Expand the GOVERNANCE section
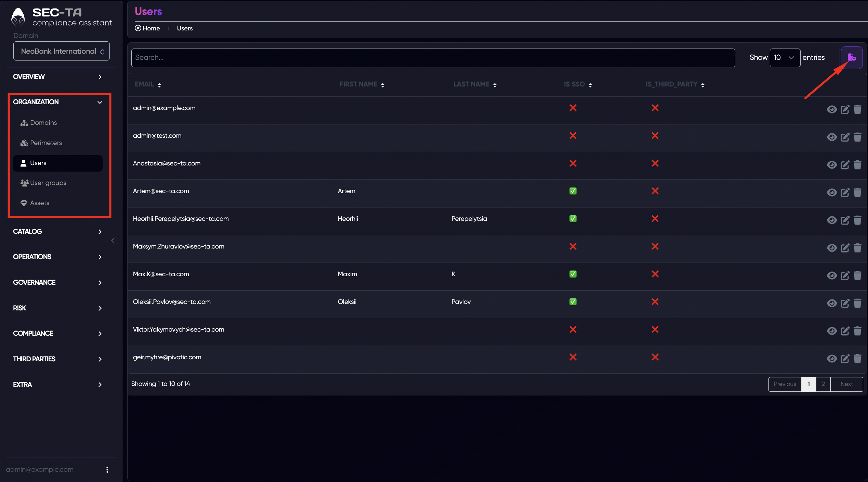The height and width of the screenshot is (482, 868). (x=58, y=282)
